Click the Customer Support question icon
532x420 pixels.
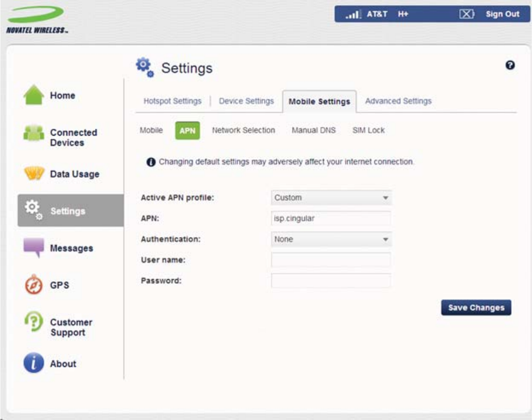pos(33,321)
